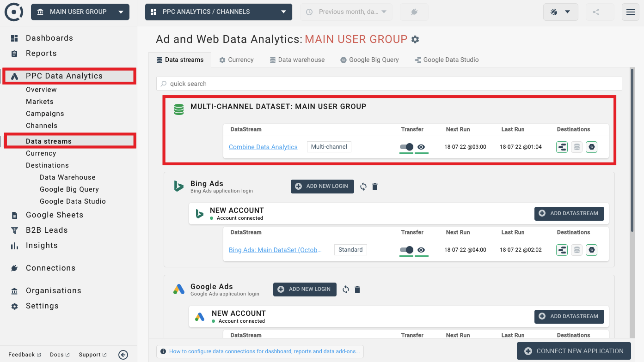644x362 pixels.
Task: Select Destinations in the sidebar
Action: (47, 165)
